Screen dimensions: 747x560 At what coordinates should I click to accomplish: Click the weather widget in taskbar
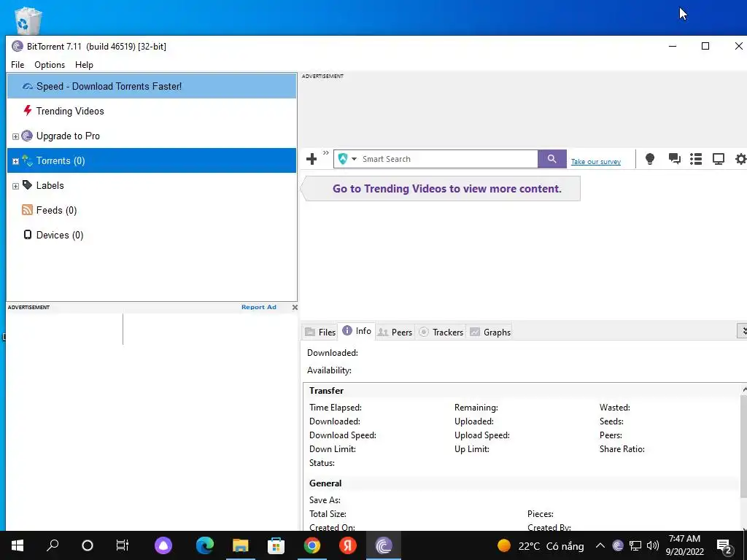click(x=541, y=545)
